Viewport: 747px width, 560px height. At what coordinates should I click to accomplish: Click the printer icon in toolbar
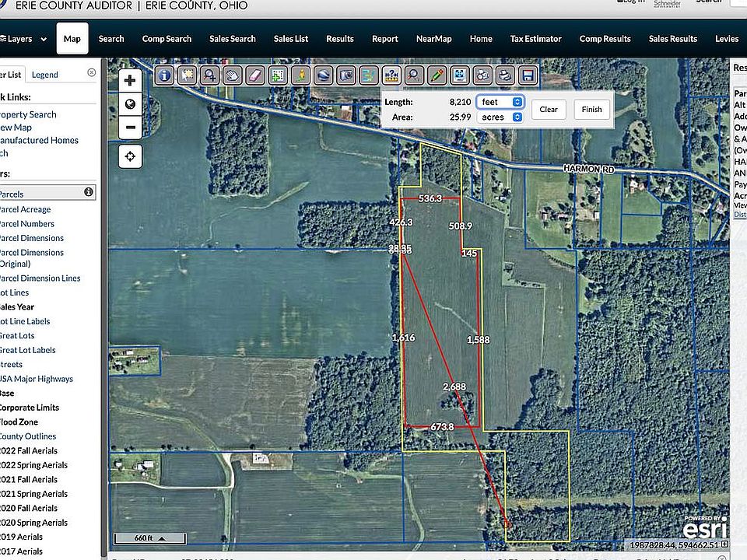click(505, 75)
